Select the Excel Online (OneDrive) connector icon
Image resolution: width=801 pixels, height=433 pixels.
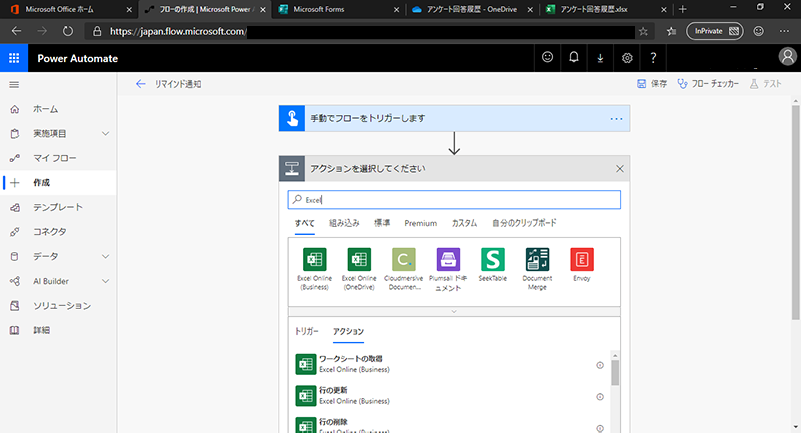359,259
